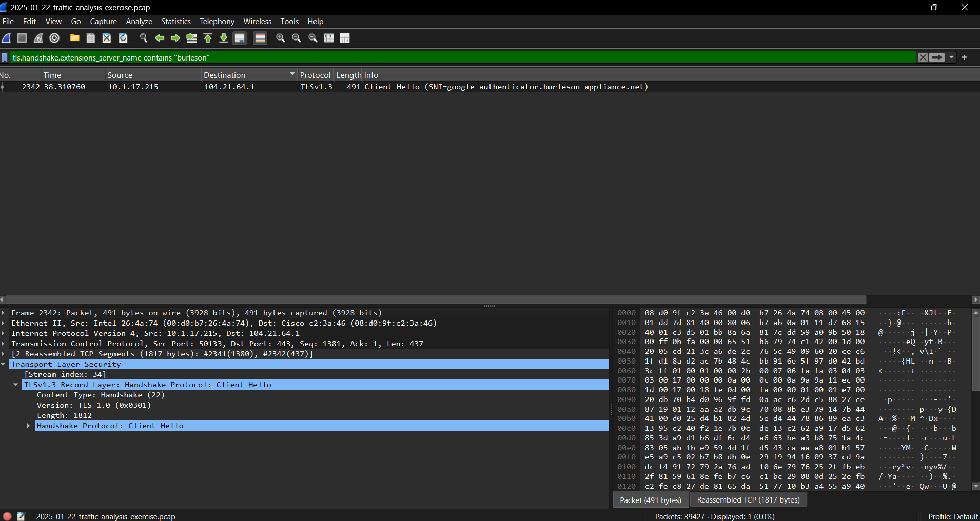The height and width of the screenshot is (521, 980).
Task: Sort by the Destination column
Action: [249, 75]
